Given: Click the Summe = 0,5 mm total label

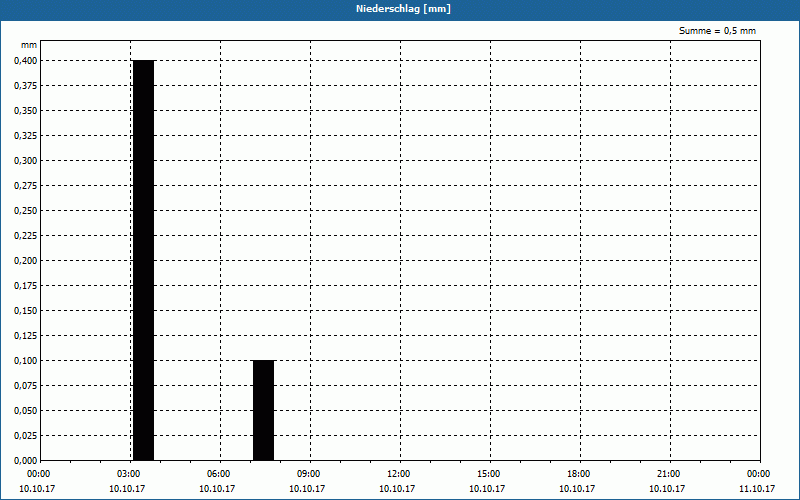Looking at the screenshot, I should (x=717, y=31).
